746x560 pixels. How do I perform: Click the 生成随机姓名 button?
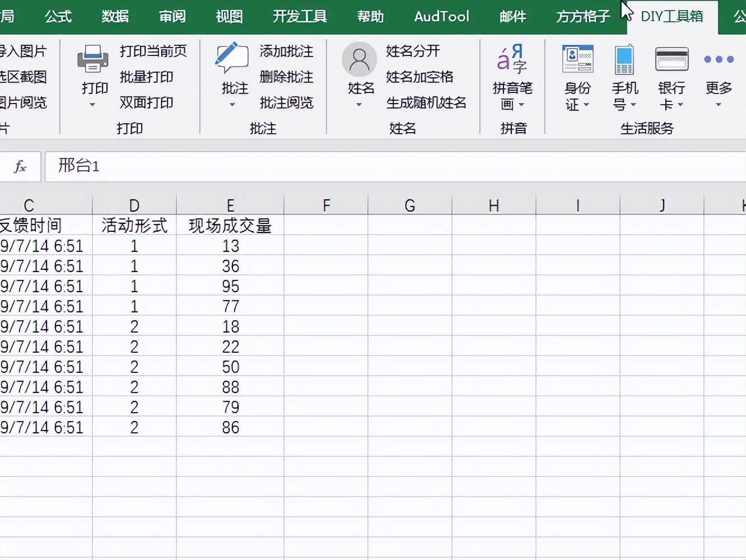pyautogui.click(x=427, y=102)
